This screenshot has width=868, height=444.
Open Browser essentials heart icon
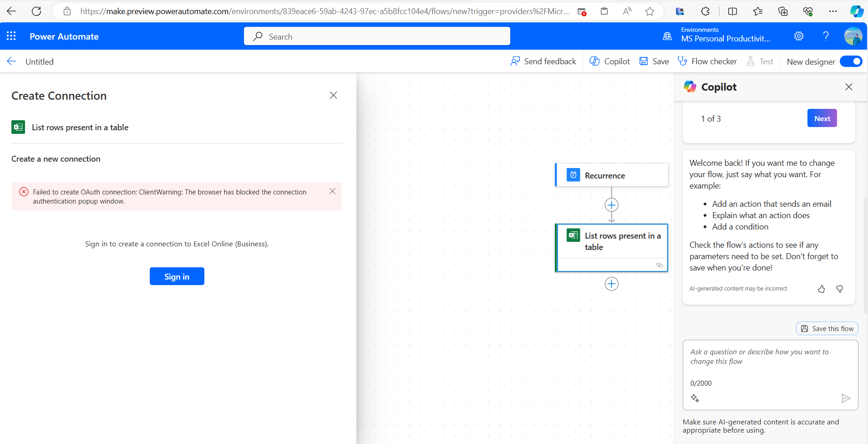click(808, 11)
